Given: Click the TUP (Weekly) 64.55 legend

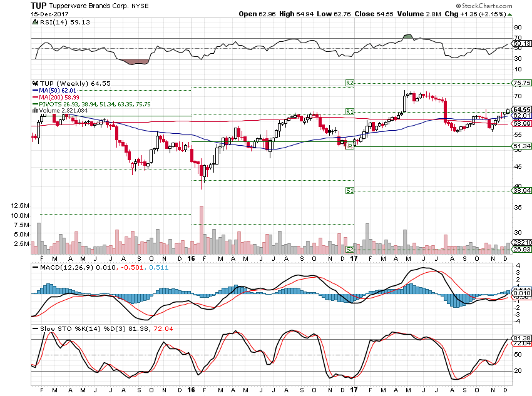Looking at the screenshot, I should 75,83.
